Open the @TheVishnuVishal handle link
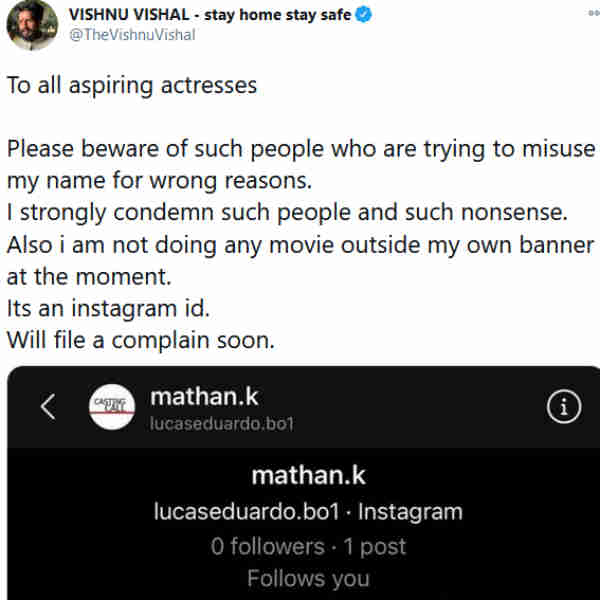Image resolution: width=600 pixels, height=600 pixels. click(131, 35)
